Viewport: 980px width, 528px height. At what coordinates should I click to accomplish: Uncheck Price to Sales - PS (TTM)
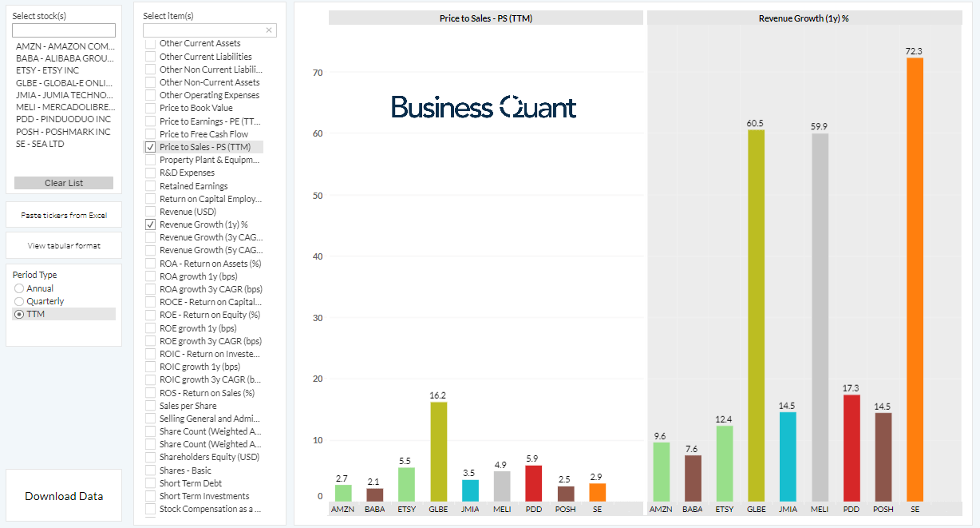click(151, 147)
